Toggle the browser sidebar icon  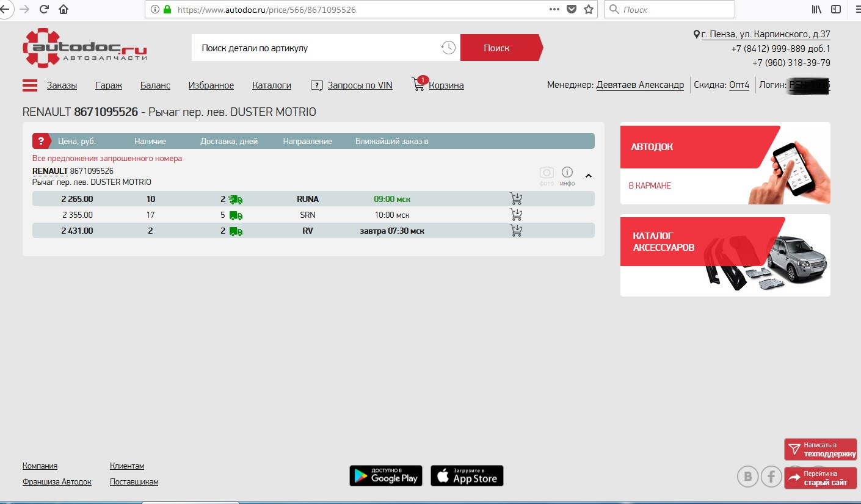[x=836, y=9]
